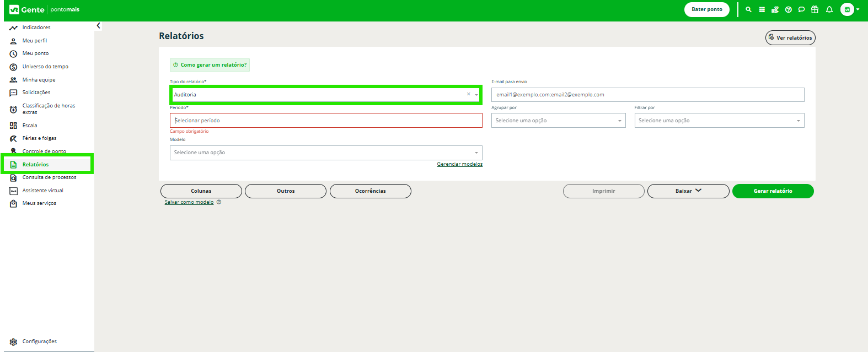Open Configurações in the sidebar
868x352 pixels.
pos(39,342)
